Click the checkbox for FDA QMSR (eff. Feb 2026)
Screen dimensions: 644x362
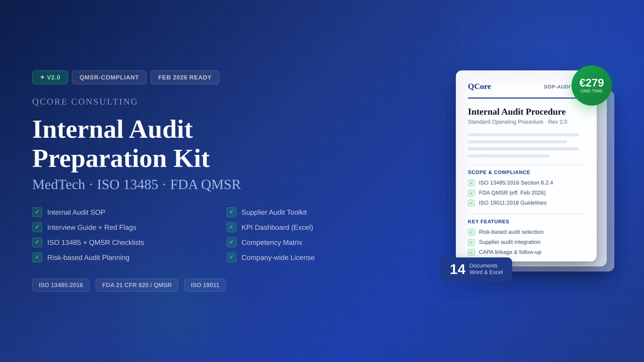pyautogui.click(x=472, y=193)
